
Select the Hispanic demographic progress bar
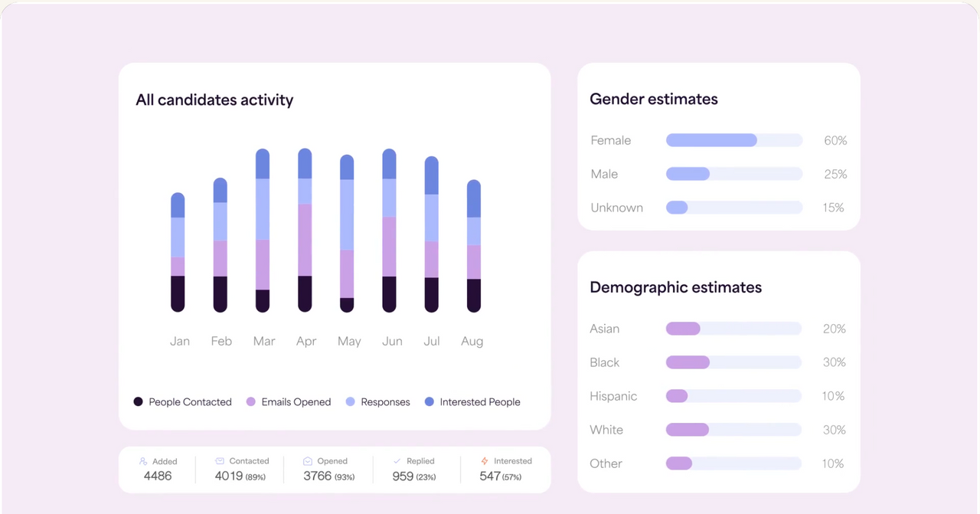pyautogui.click(x=733, y=396)
